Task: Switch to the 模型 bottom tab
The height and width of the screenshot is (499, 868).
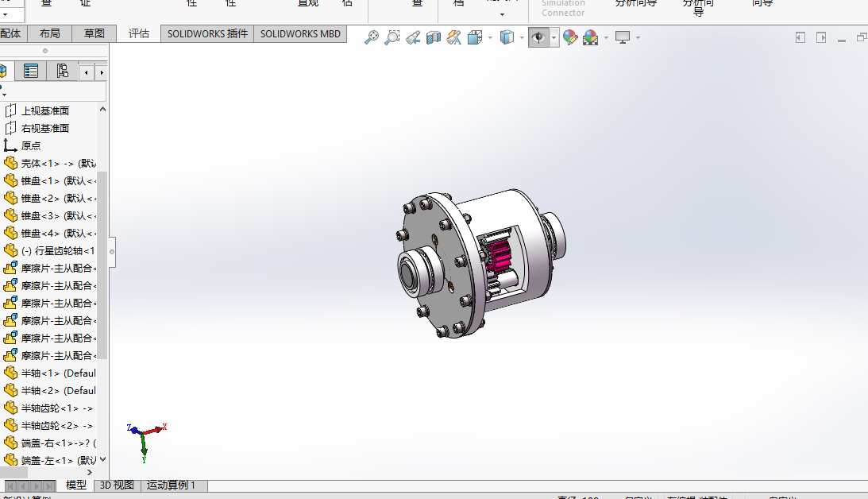Action: coord(75,485)
